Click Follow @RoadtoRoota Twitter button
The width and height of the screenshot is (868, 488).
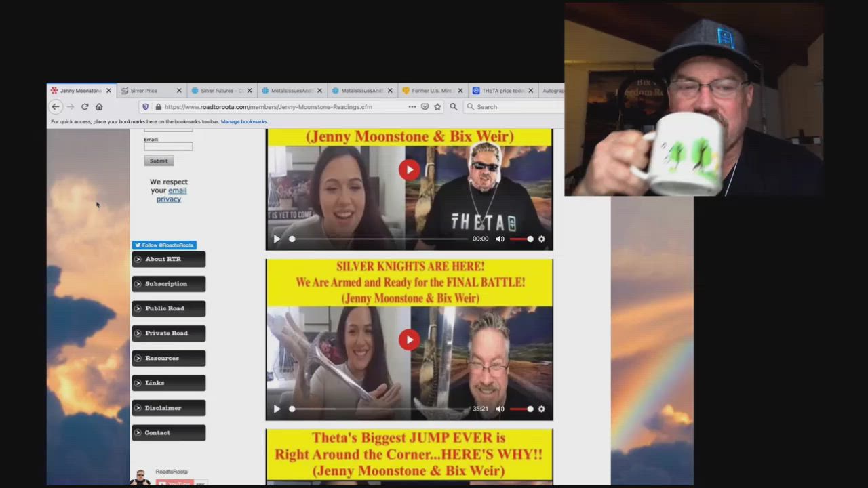click(164, 245)
